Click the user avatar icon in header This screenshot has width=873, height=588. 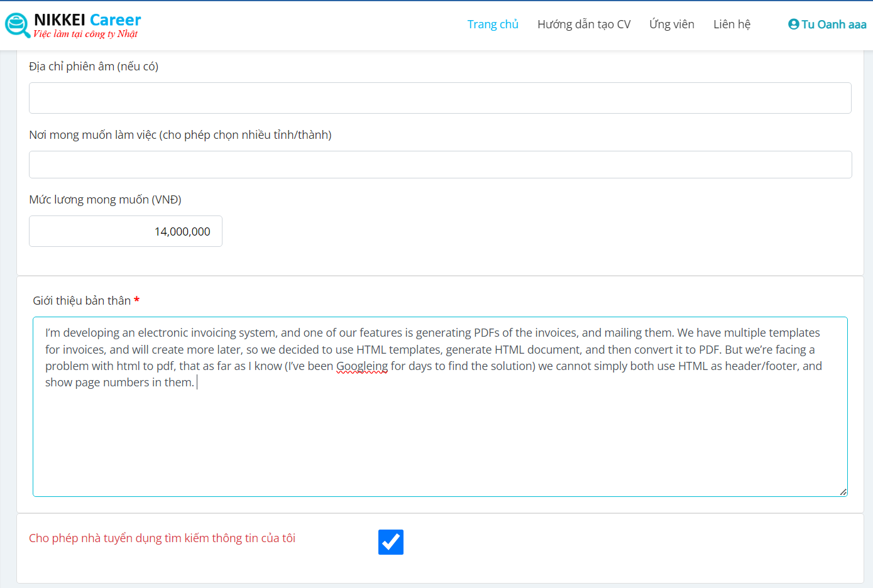793,24
